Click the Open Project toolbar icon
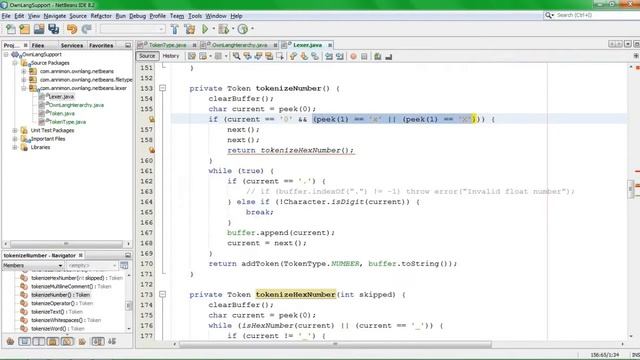The height and width of the screenshot is (360, 640). [x=39, y=29]
